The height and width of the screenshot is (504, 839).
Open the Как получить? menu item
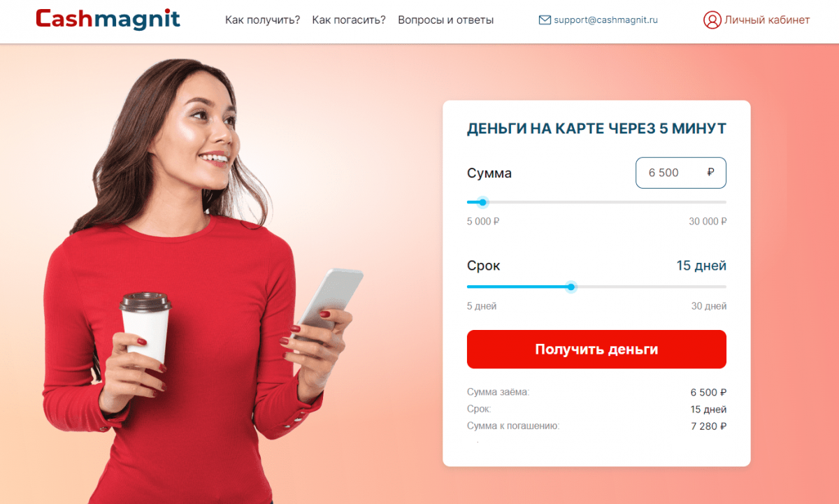pos(262,20)
